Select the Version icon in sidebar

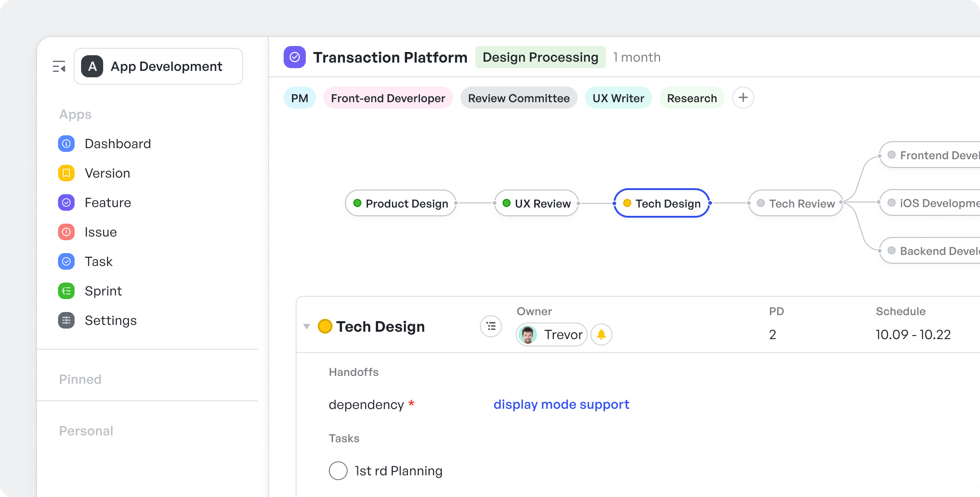click(66, 173)
